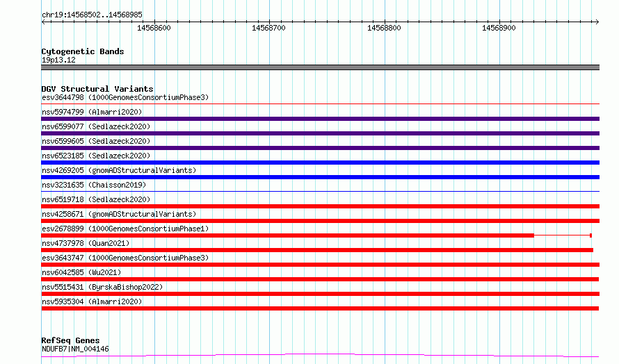Image resolution: width=619 pixels, height=364 pixels.
Task: Click red bar under nsv6042585
Action: (320, 279)
